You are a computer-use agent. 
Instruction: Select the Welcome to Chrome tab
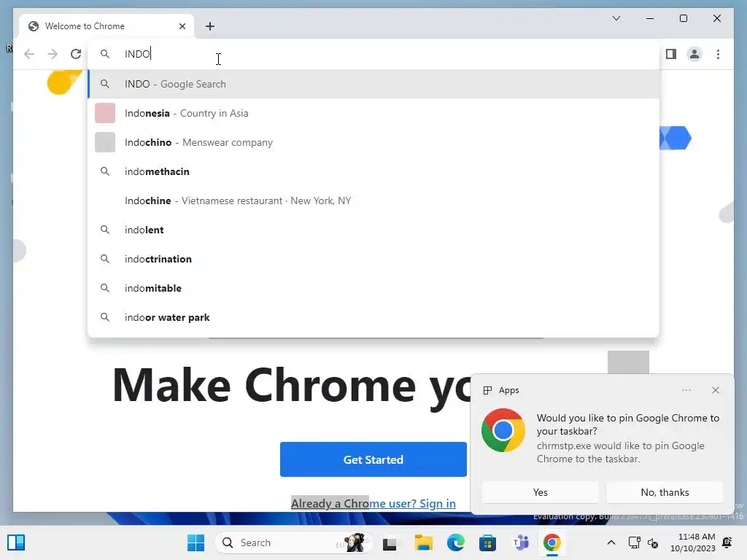(x=107, y=26)
